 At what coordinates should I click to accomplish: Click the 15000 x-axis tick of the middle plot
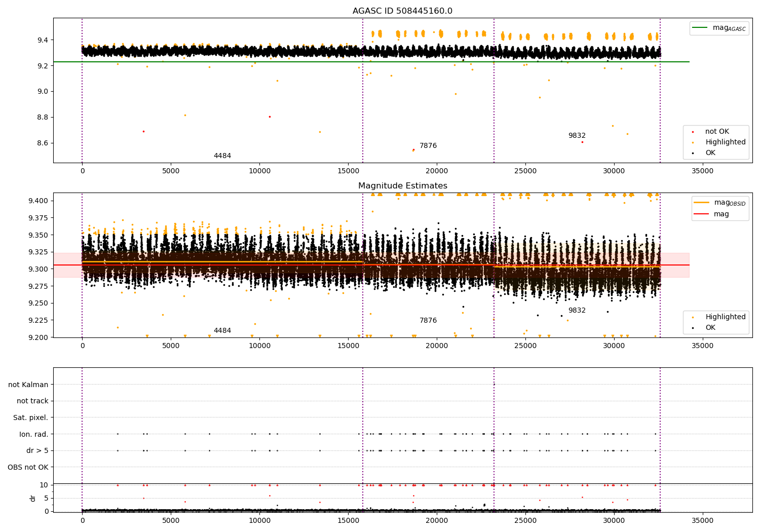(x=348, y=346)
